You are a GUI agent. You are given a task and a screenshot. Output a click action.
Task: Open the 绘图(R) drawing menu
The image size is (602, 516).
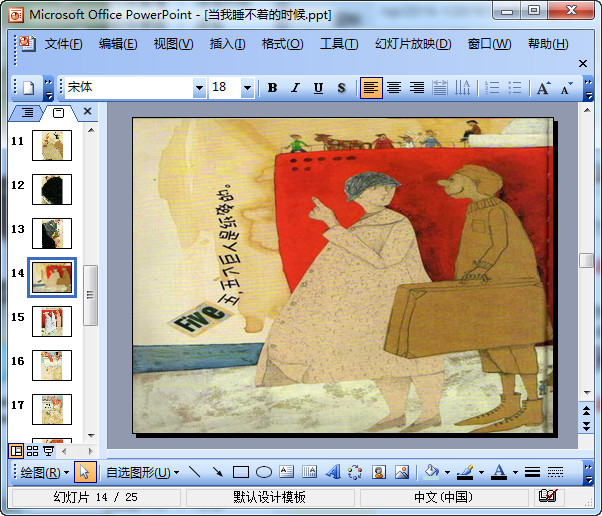(x=44, y=472)
